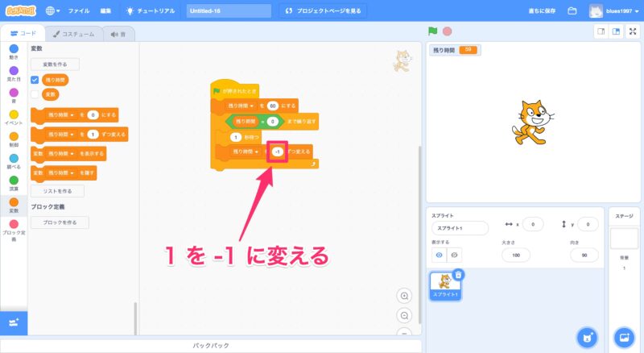The width and height of the screenshot is (644, 353).
Task: Click the green flag to run
Action: pos(433,31)
